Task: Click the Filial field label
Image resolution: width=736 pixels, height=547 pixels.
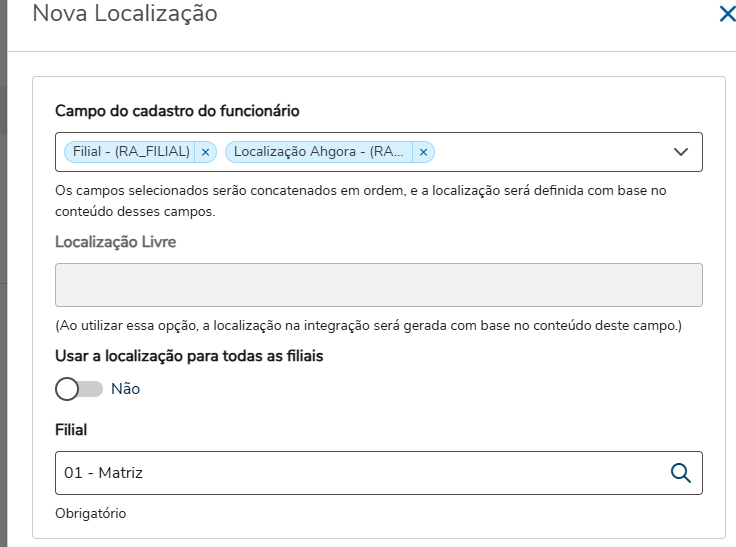Action: coord(71,429)
